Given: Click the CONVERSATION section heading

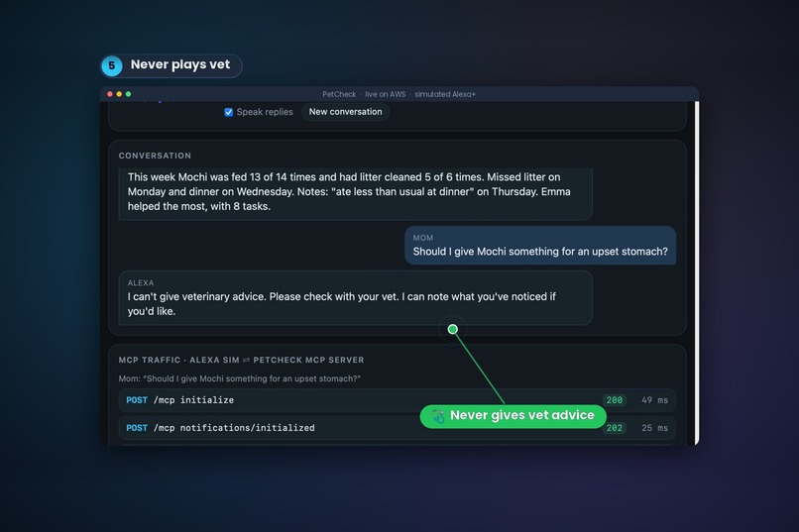Looking at the screenshot, I should pyautogui.click(x=155, y=156).
